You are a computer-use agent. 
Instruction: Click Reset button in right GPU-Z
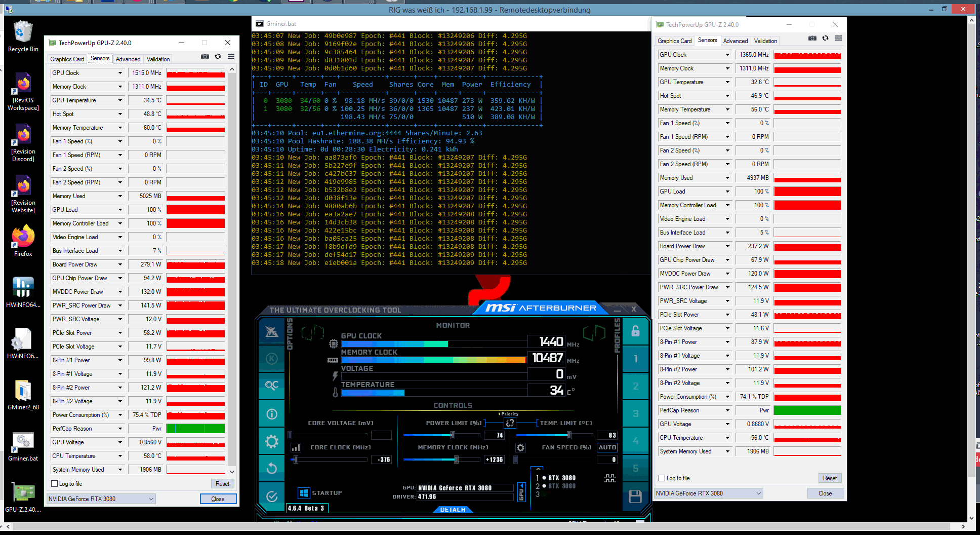click(x=830, y=478)
